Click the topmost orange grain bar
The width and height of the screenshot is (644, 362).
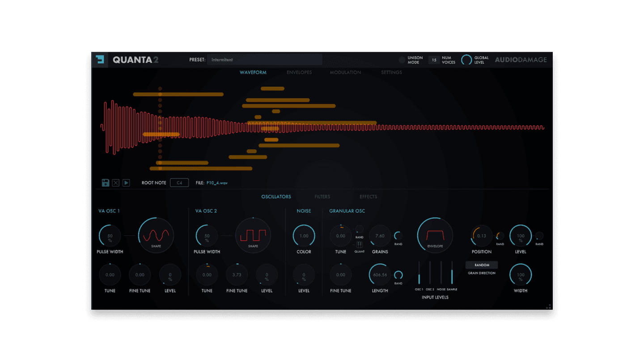[x=272, y=88]
